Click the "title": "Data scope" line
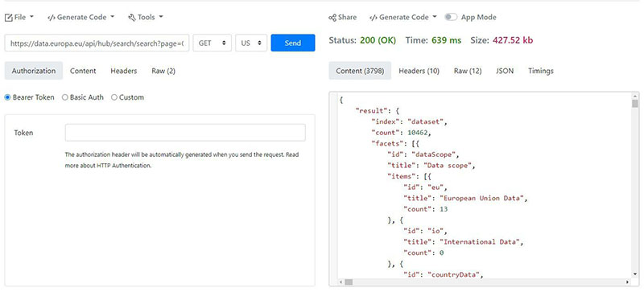Viewport: 644px width, 296px height. pyautogui.click(x=431, y=166)
